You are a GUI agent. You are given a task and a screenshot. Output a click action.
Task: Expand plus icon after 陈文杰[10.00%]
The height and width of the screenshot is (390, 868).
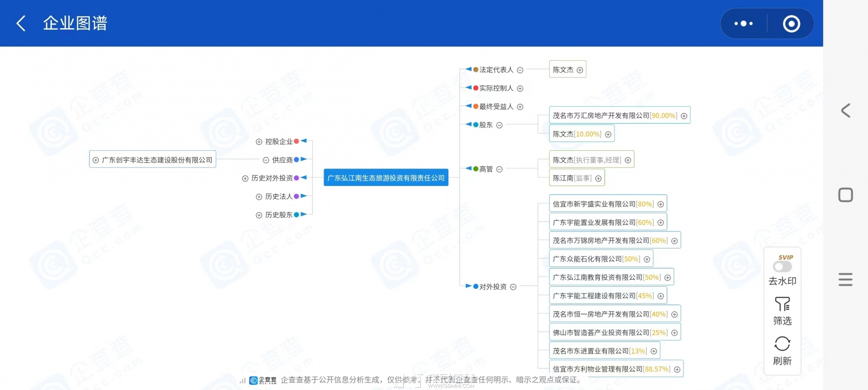coord(608,134)
